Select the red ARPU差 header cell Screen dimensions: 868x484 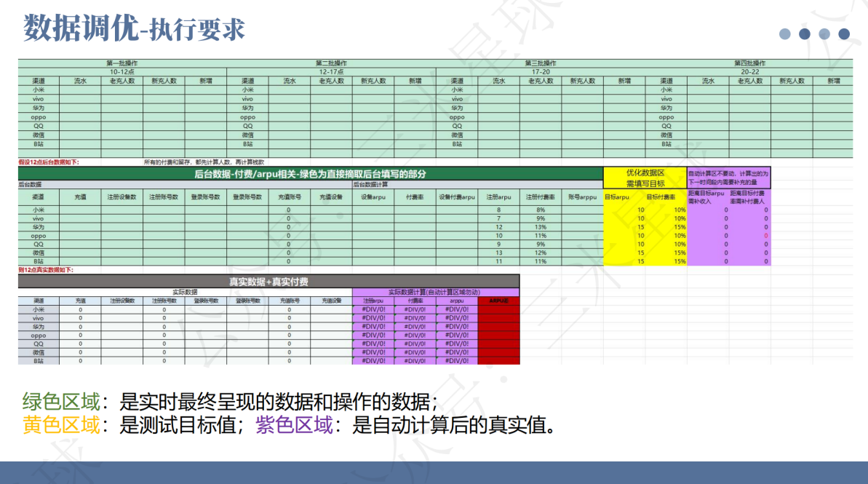coord(499,301)
